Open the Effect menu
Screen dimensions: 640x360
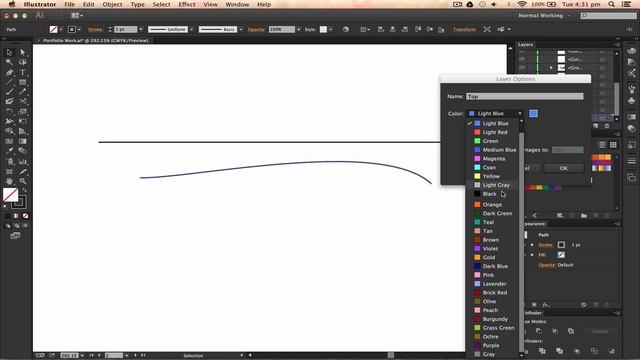(187, 4)
